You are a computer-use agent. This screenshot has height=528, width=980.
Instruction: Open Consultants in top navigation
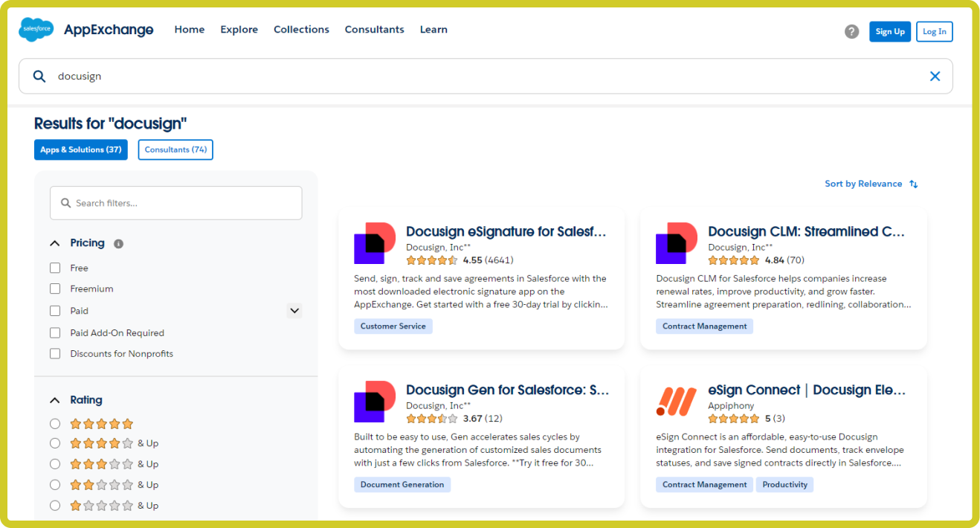click(375, 30)
